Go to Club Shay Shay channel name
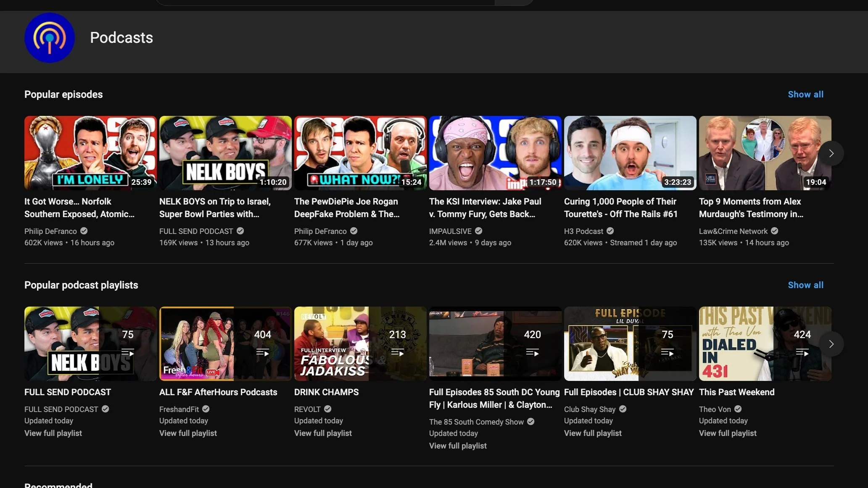868x488 pixels. click(590, 409)
